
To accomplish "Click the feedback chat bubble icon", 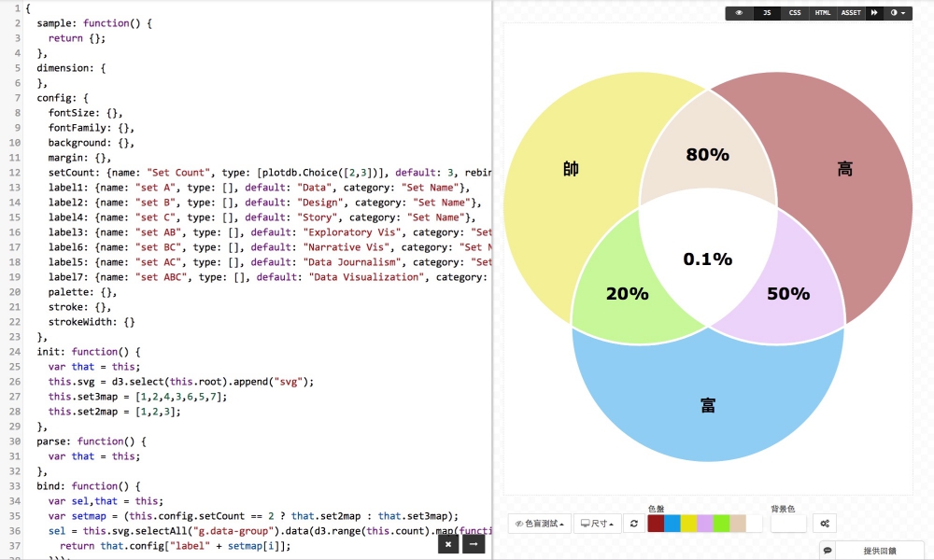I will [x=828, y=551].
